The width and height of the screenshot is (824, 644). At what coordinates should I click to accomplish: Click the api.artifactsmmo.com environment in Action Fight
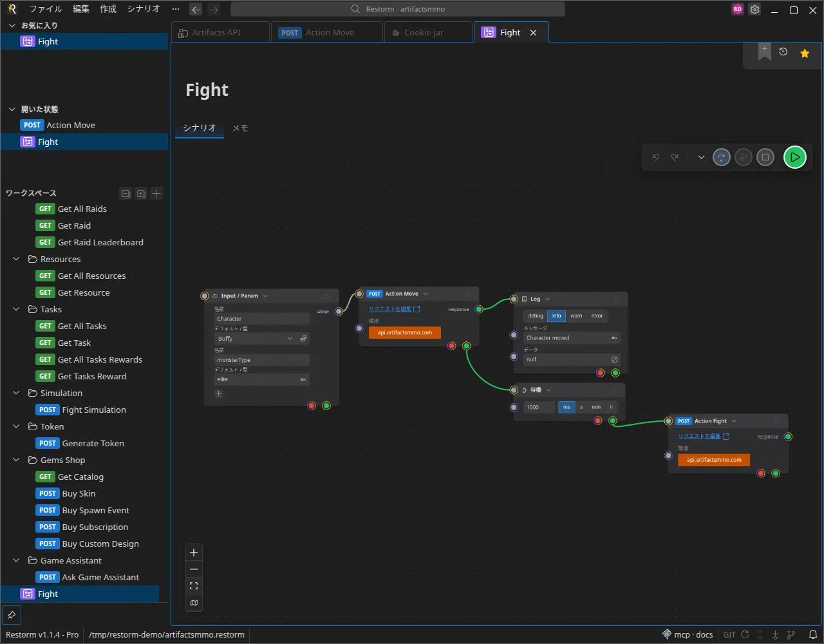click(x=714, y=460)
